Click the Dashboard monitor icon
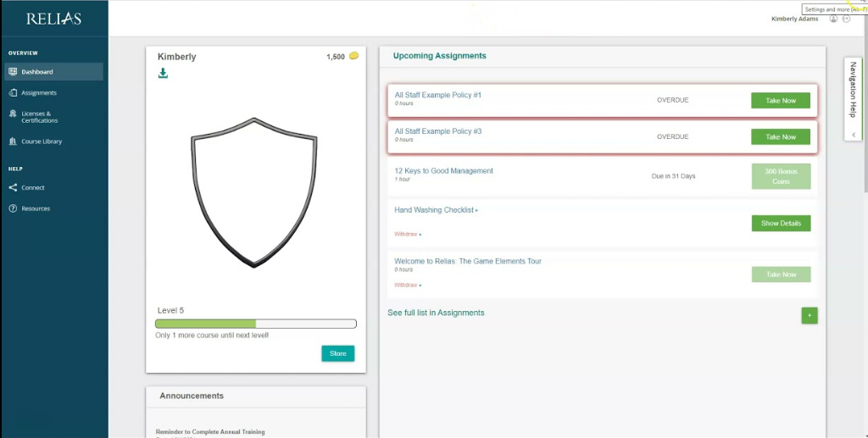The width and height of the screenshot is (868, 438). (x=13, y=72)
